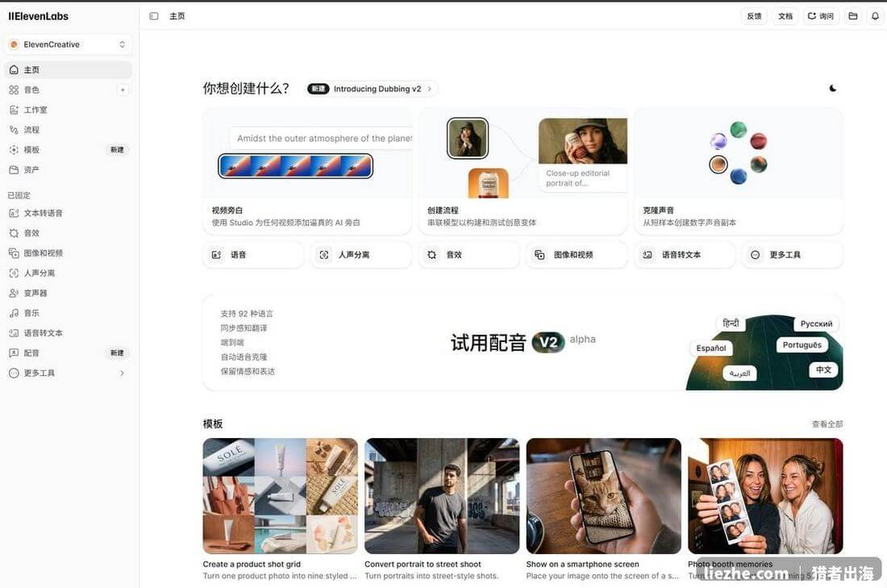Screen dimensions: 887x588
Task: Select the Español language chip
Action: 711,348
